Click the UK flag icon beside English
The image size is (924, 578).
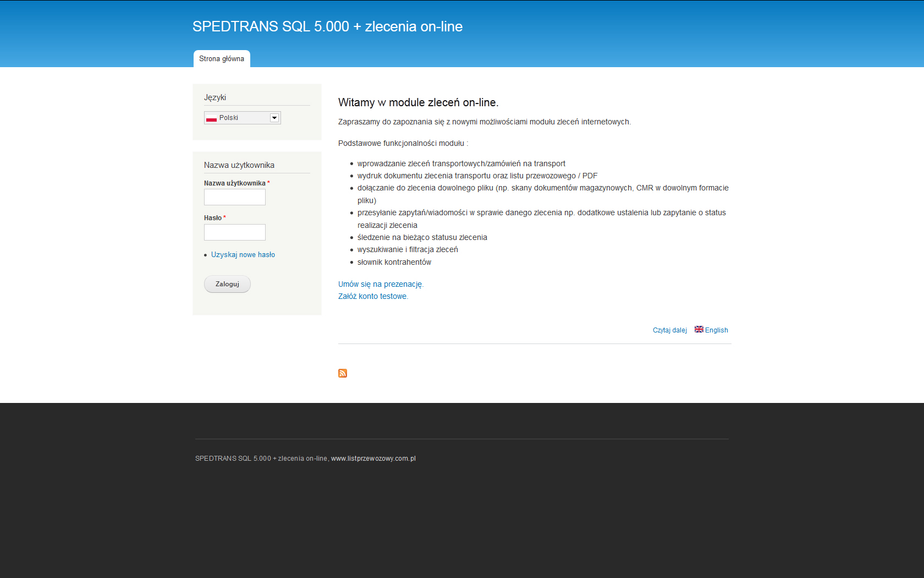[x=699, y=329]
